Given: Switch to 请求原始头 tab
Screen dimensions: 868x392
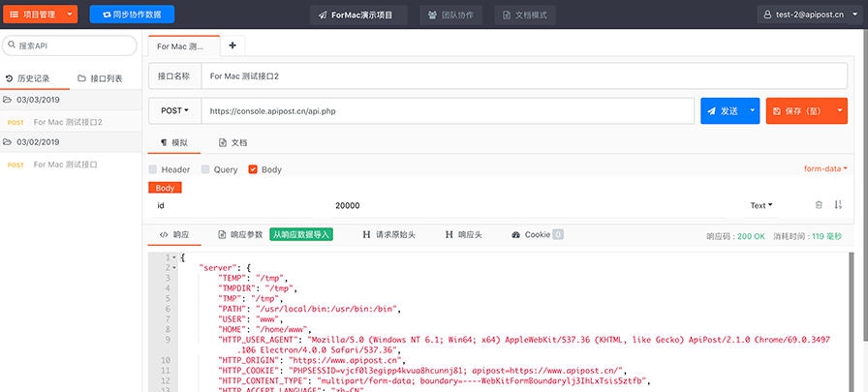Looking at the screenshot, I should tap(388, 235).
